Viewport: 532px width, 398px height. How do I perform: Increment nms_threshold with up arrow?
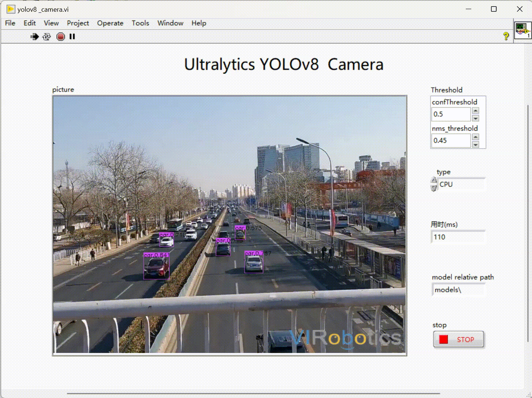pyautogui.click(x=475, y=137)
